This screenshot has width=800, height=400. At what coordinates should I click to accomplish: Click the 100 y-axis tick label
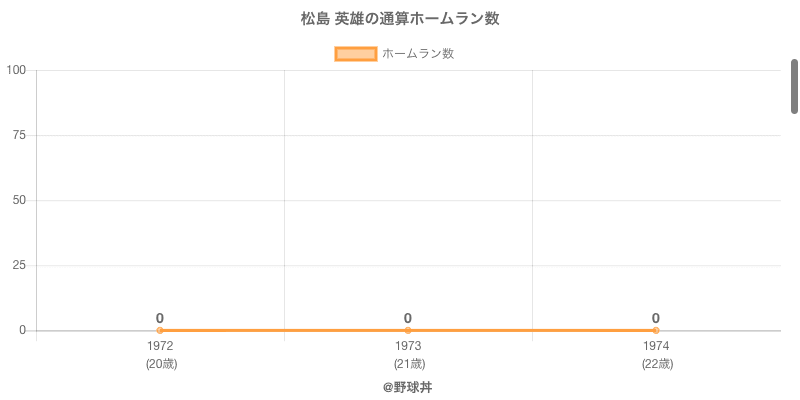pyautogui.click(x=16, y=70)
